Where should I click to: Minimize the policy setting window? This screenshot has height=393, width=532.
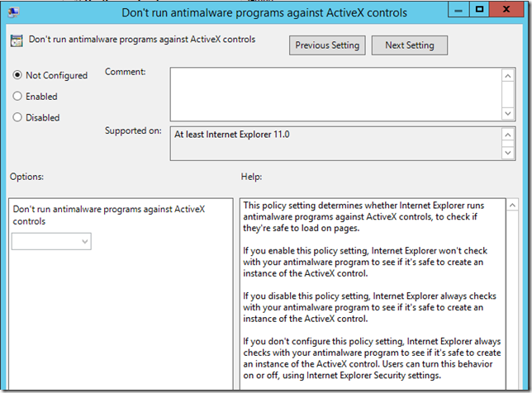click(x=458, y=10)
